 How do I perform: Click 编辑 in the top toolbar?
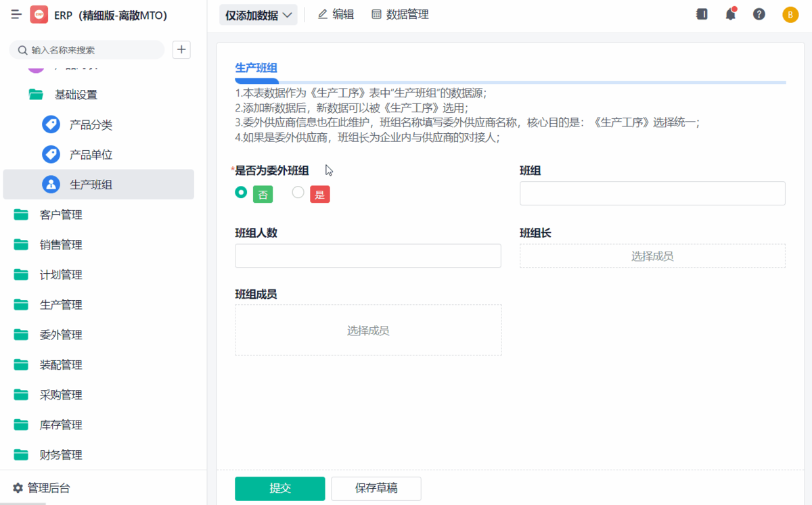click(x=336, y=14)
